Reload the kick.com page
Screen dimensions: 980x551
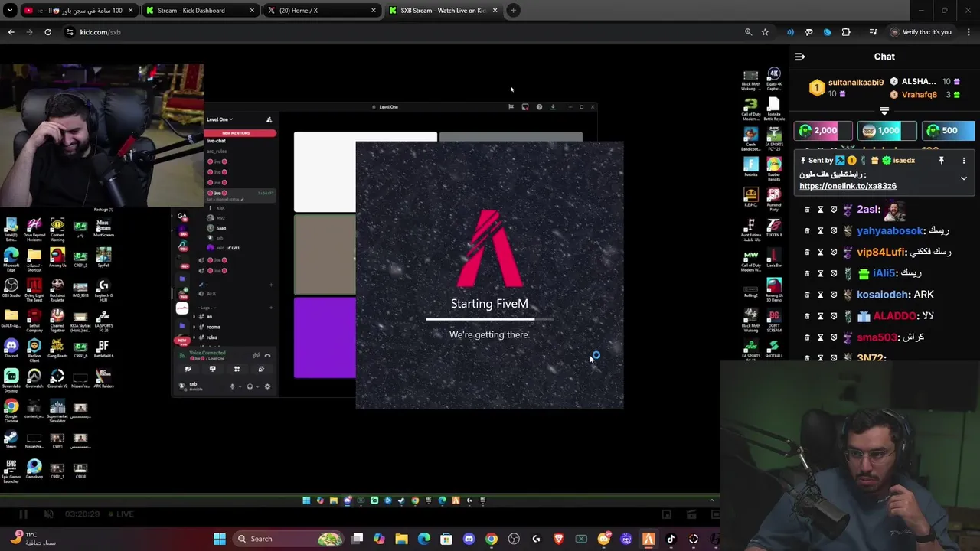[47, 32]
